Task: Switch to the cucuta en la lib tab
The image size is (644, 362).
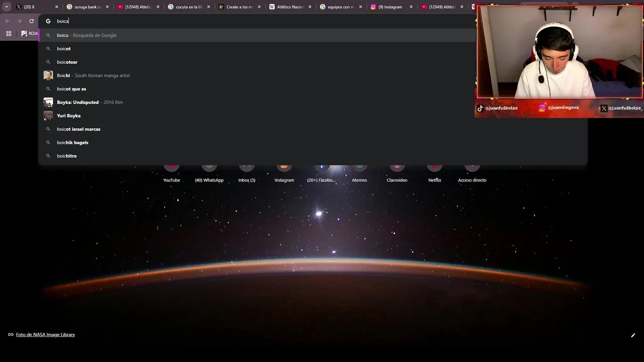Action: (189, 7)
